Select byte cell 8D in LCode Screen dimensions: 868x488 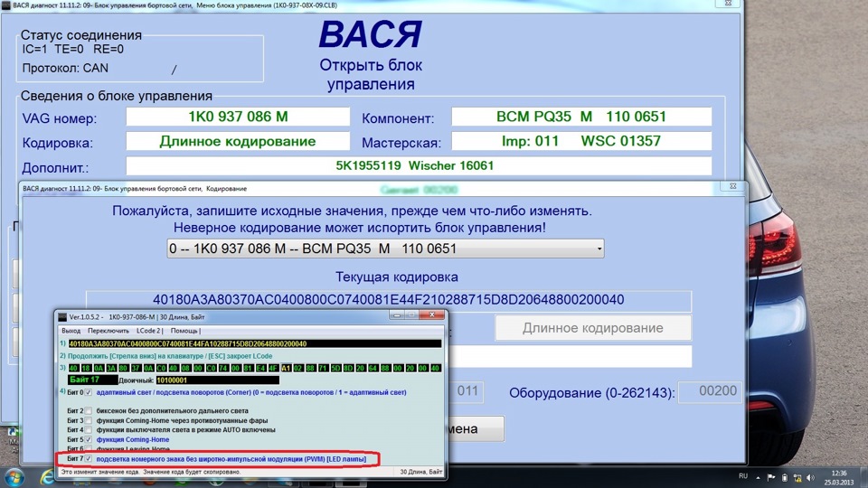(x=349, y=368)
